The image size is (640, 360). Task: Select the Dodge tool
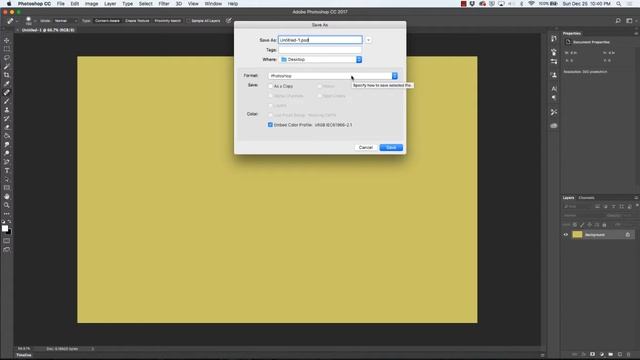click(7, 153)
